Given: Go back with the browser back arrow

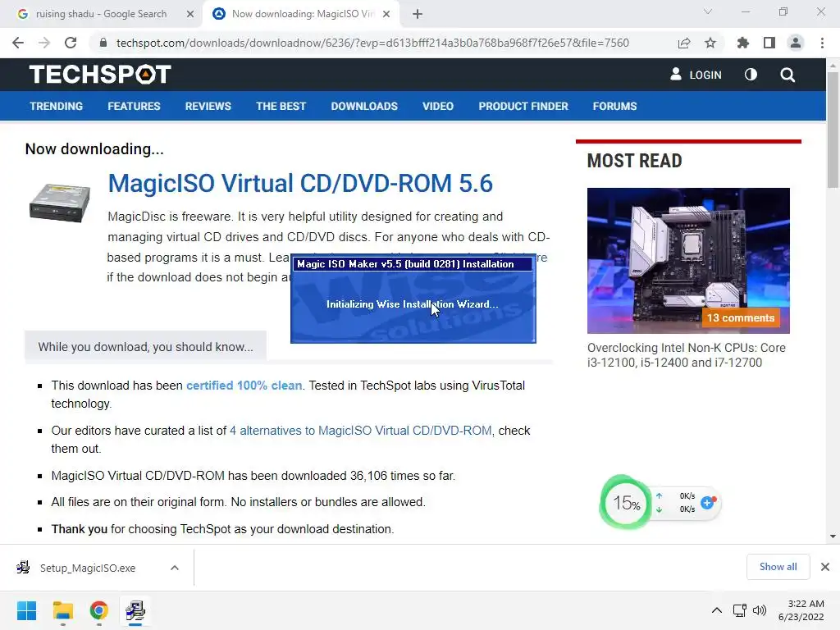Looking at the screenshot, I should [x=18, y=43].
